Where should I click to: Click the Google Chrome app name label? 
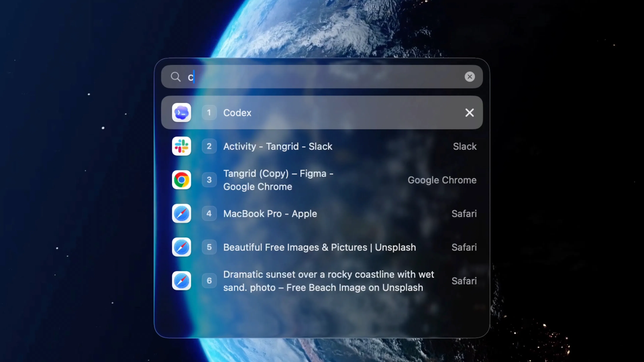tap(442, 180)
